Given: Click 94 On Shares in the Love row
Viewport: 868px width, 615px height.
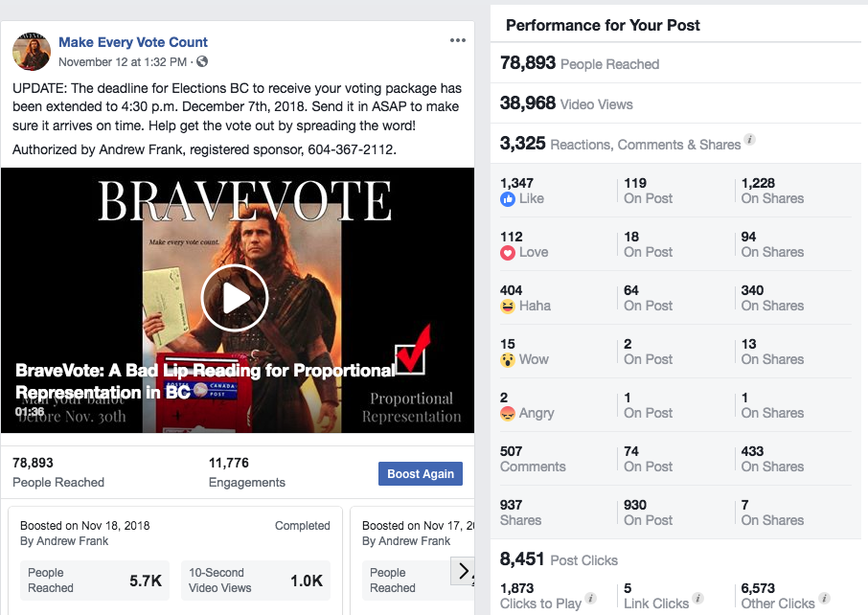Looking at the screenshot, I should coord(772,244).
